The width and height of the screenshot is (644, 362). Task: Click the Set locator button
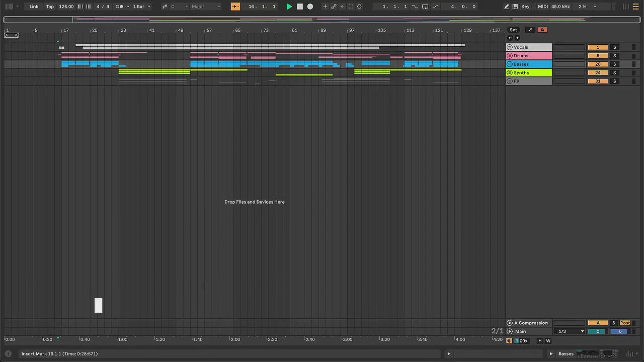pyautogui.click(x=513, y=30)
